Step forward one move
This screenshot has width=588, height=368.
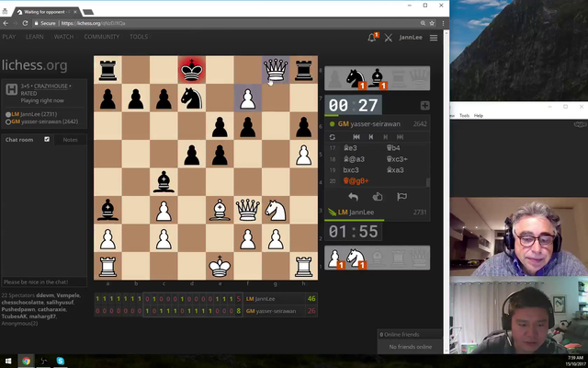pyautogui.click(x=386, y=137)
